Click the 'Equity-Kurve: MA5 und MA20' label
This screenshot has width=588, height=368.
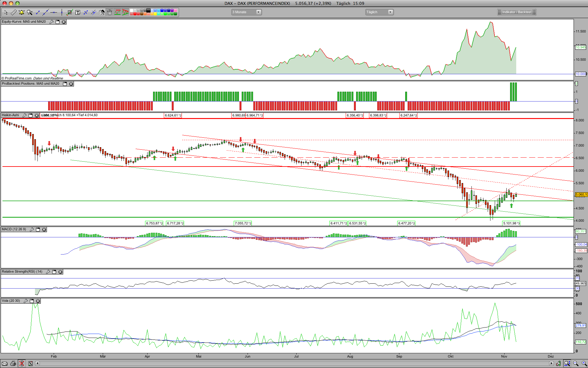[24, 22]
